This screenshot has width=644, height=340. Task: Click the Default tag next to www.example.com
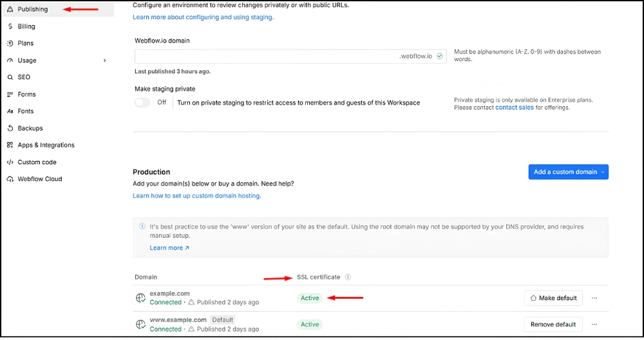pyautogui.click(x=223, y=320)
